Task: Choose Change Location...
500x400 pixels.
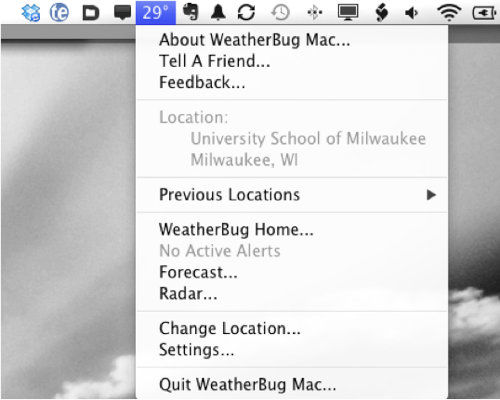Action: 292,328
